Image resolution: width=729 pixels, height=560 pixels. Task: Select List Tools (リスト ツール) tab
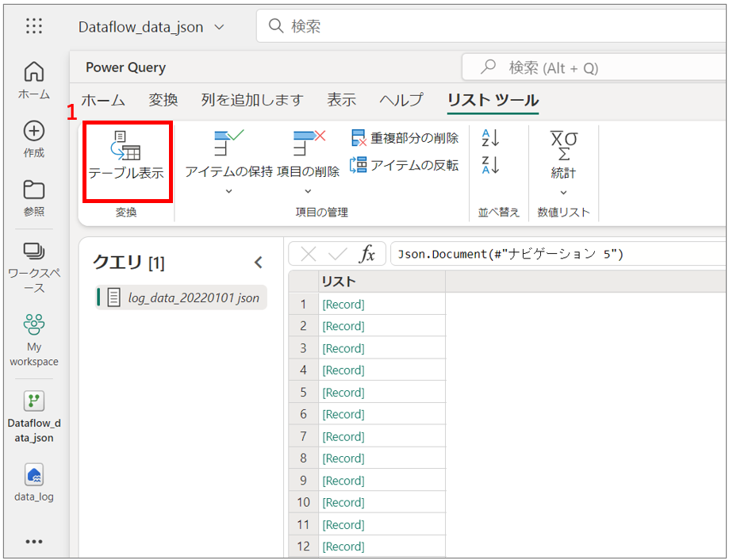click(493, 100)
